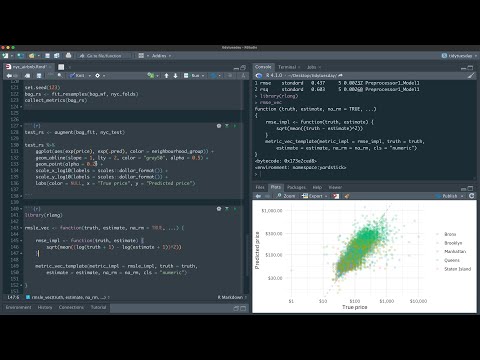Open the Addins dropdown

point(162,56)
